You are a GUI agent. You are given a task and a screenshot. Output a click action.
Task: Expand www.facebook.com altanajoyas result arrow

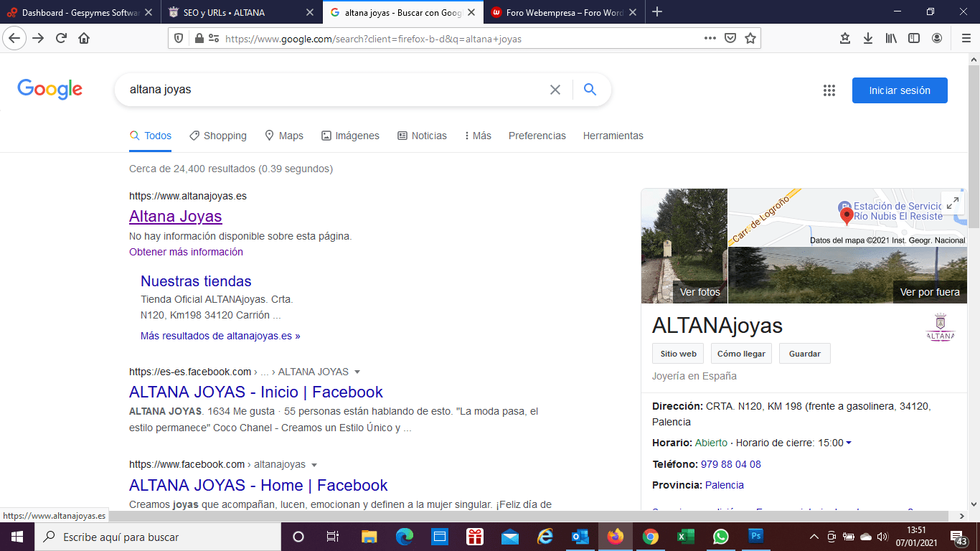(x=314, y=465)
